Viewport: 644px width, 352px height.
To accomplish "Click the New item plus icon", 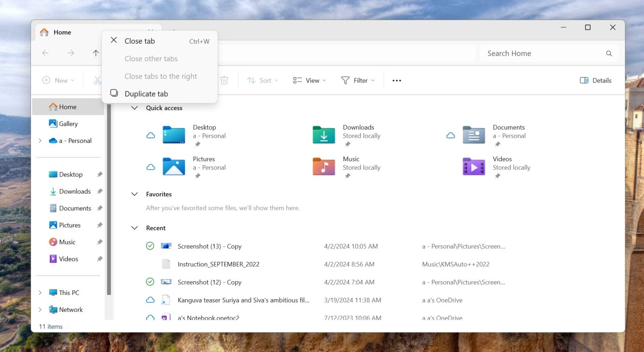I will point(46,80).
